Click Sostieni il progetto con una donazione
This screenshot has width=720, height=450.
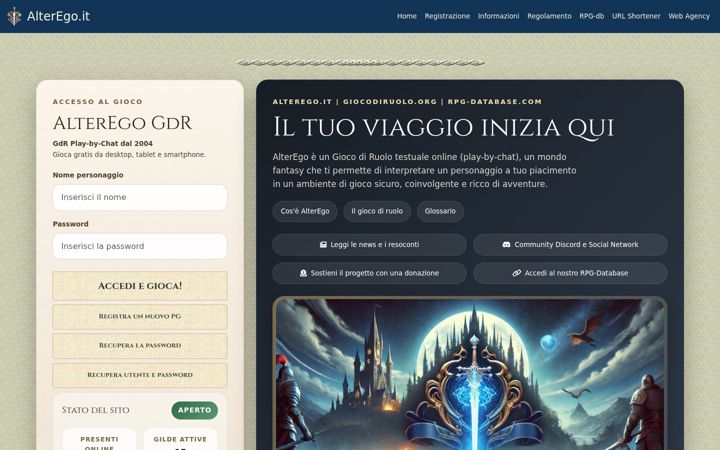click(370, 273)
